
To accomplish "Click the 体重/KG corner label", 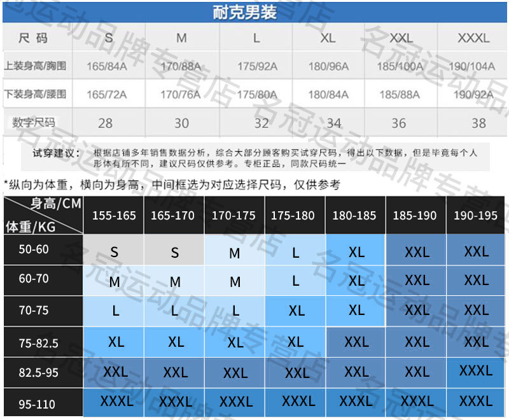I will pos(31,227).
